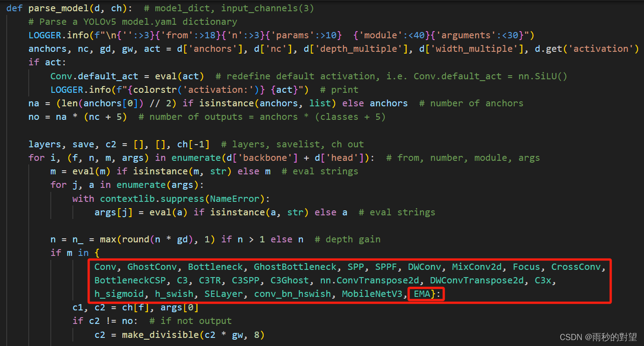This screenshot has height=346, width=644.
Task: Click GhostConv in the module set
Action: tap(152, 267)
